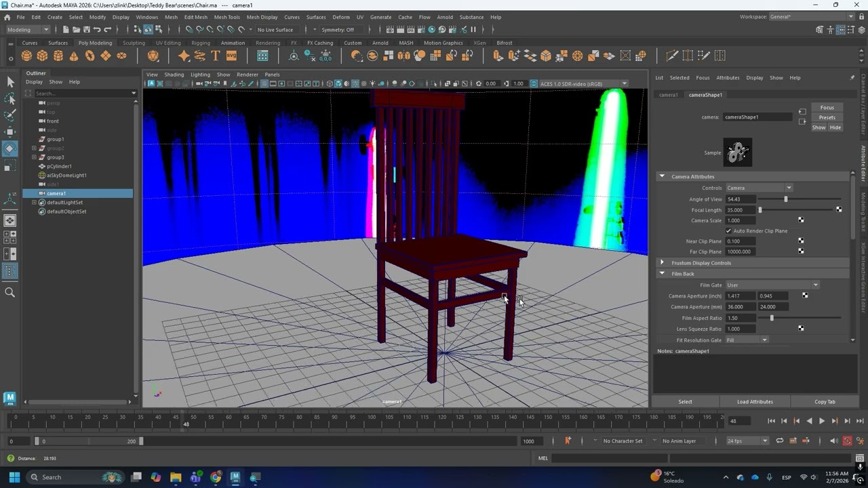Create a platonic solid from the shelf
Screen dimensions: 868x488
(x=153, y=56)
